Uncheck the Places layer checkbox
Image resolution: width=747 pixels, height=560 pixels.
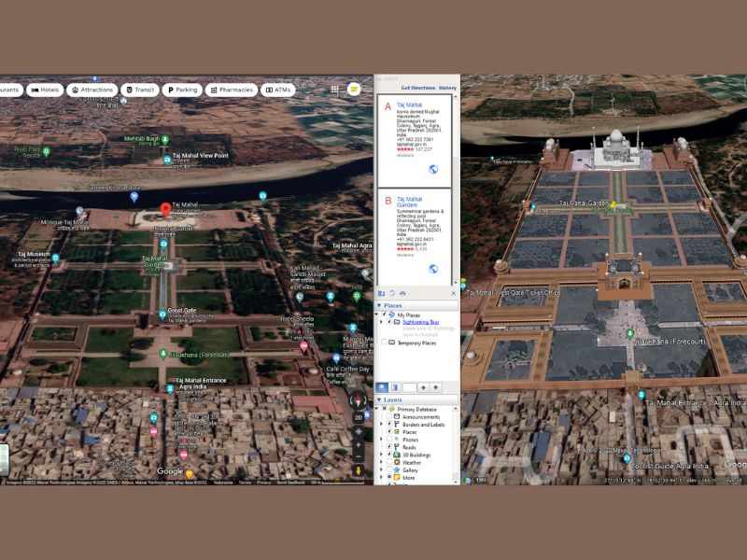coord(389,432)
